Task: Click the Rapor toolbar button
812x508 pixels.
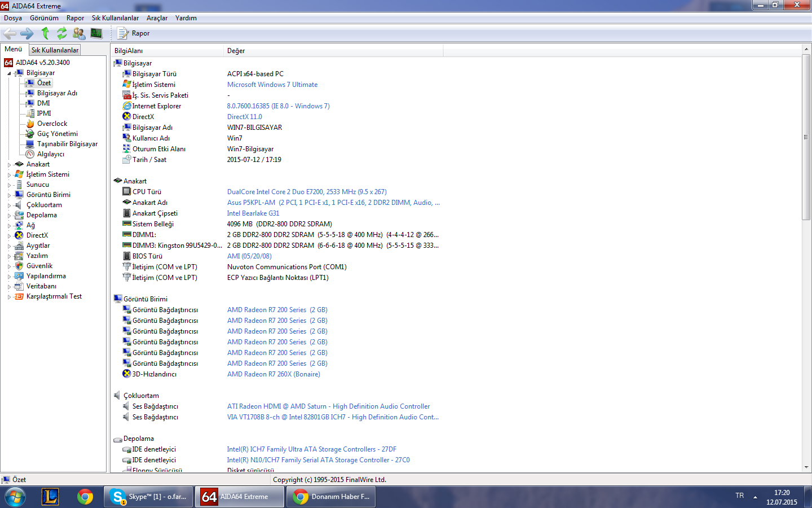Action: pos(134,33)
